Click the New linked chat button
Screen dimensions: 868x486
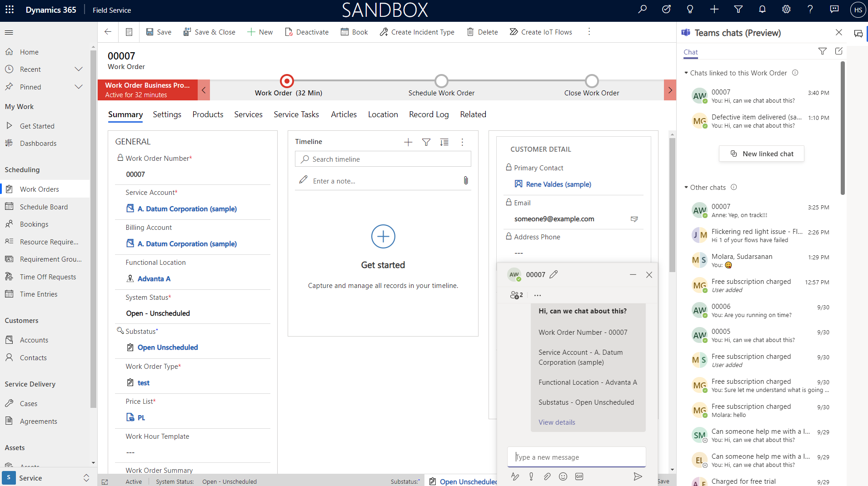[762, 154]
